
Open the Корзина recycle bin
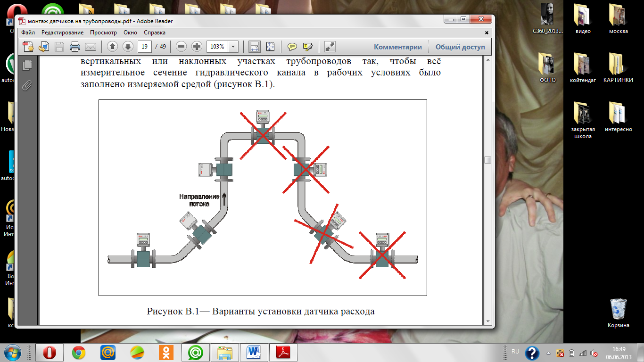(618, 313)
